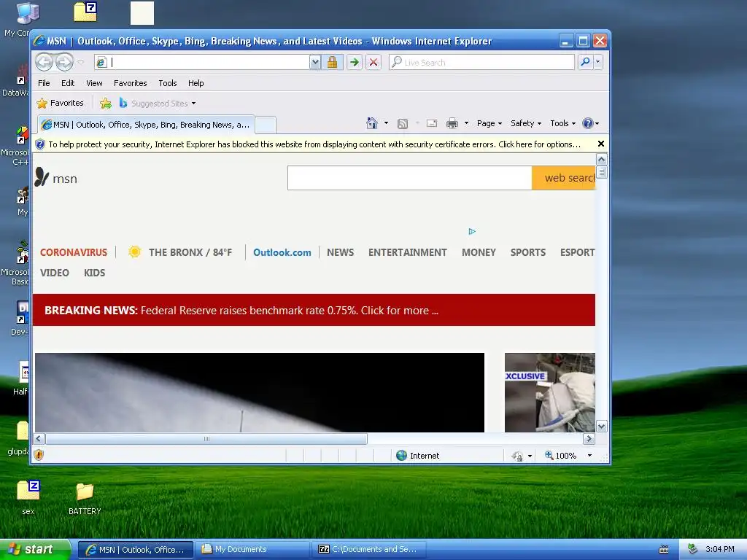Switch to My Documents taskbar window
747x560 pixels.
coord(254,550)
